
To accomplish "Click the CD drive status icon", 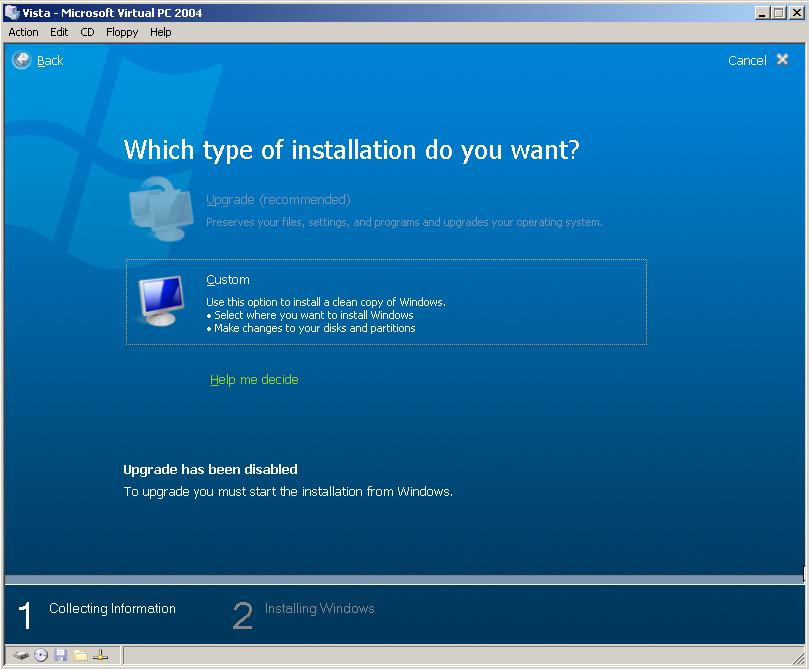I will (x=41, y=655).
